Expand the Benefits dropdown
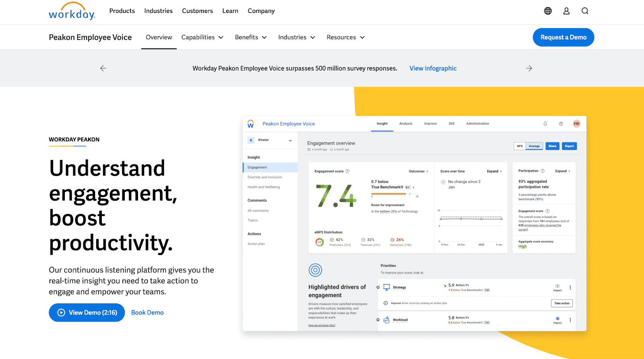The image size is (644, 359). pyautogui.click(x=251, y=37)
